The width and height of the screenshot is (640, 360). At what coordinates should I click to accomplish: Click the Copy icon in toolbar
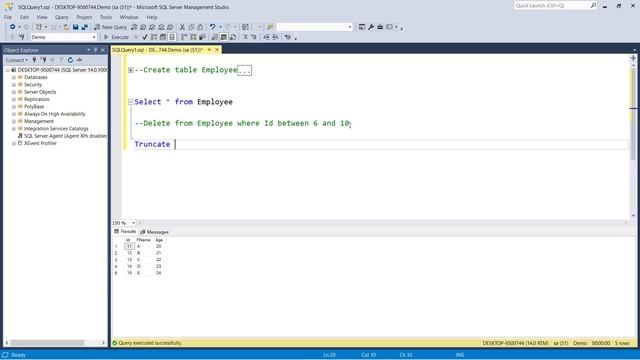[191, 27]
